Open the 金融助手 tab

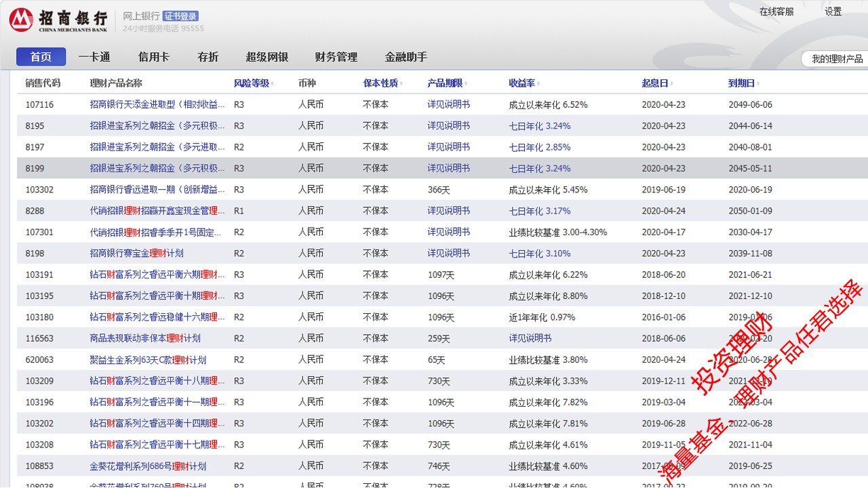(406, 57)
